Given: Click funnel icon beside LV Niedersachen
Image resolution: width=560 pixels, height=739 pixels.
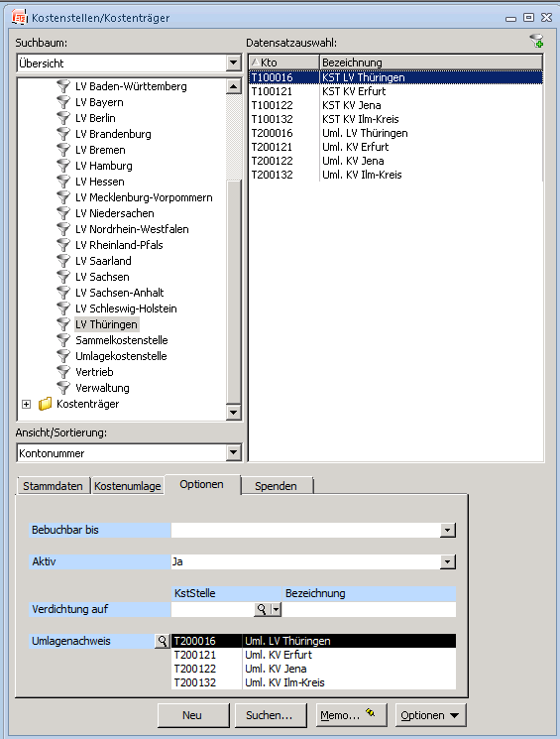Looking at the screenshot, I should (63, 213).
